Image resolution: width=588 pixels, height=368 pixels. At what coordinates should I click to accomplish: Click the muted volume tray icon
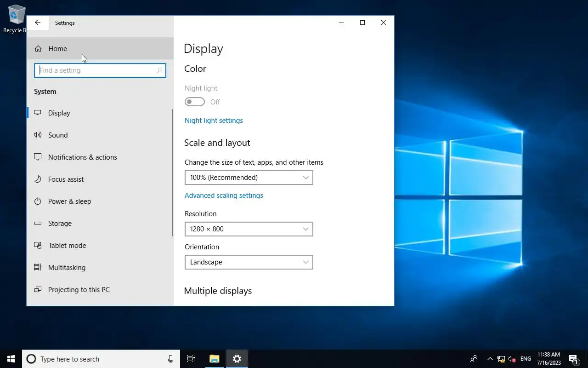512,359
